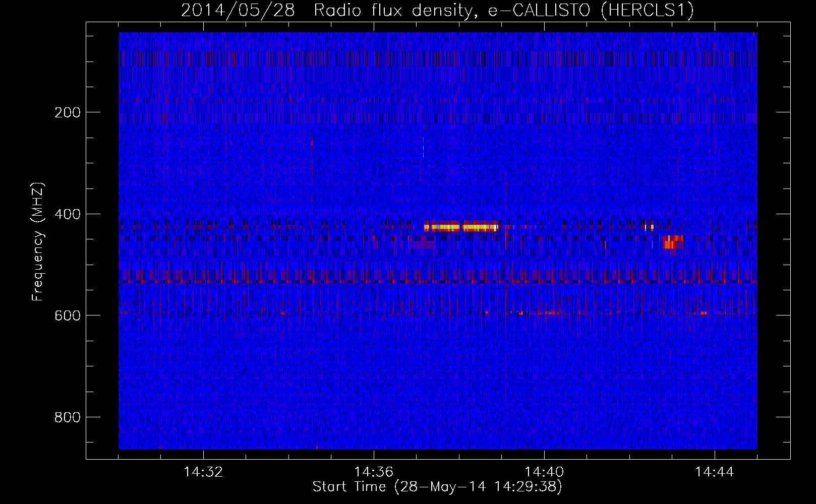Click the red-orange burst near 14:43
This screenshot has width=816, height=504.
673,242
